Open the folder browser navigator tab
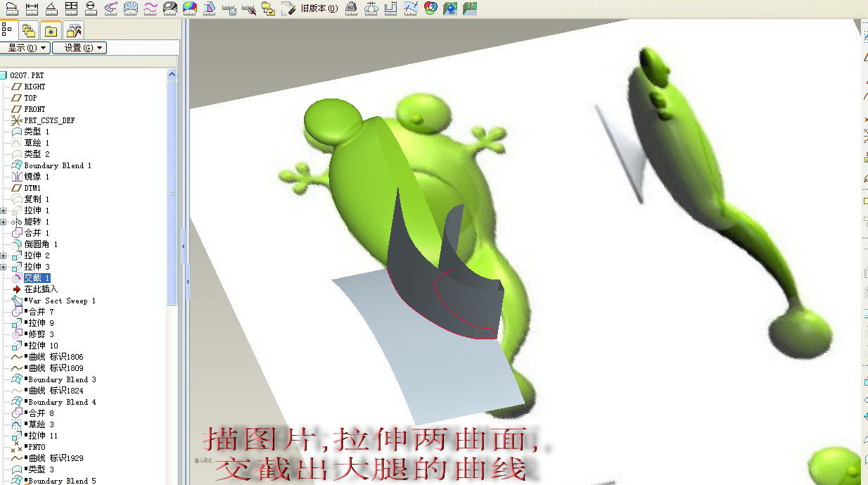Image resolution: width=868 pixels, height=485 pixels. point(29,30)
